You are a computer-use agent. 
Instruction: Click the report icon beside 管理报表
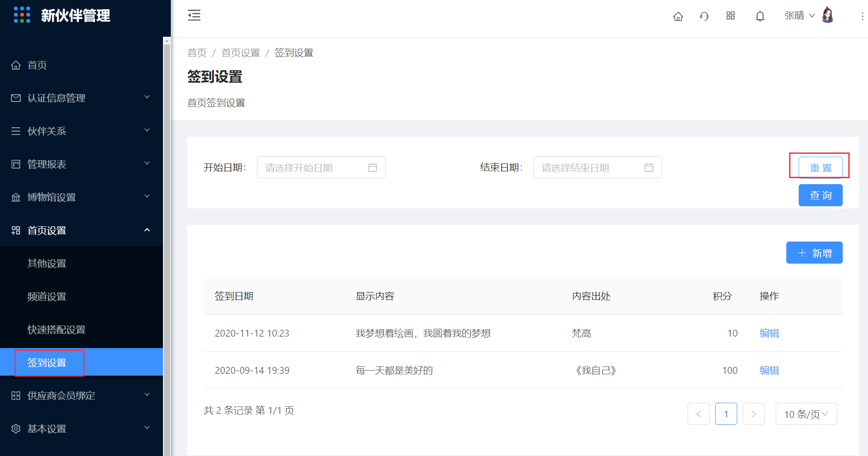tap(16, 164)
